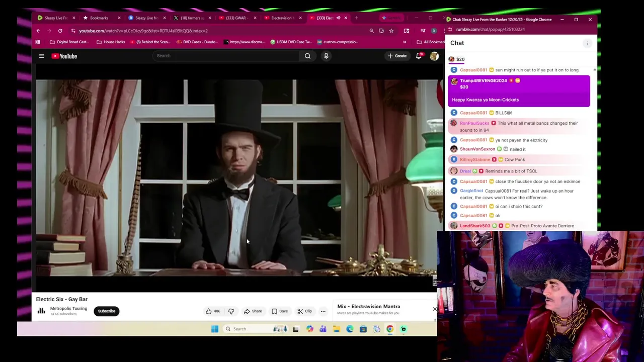The width and height of the screenshot is (644, 362).
Task: Click the Share button
Action: 253,311
